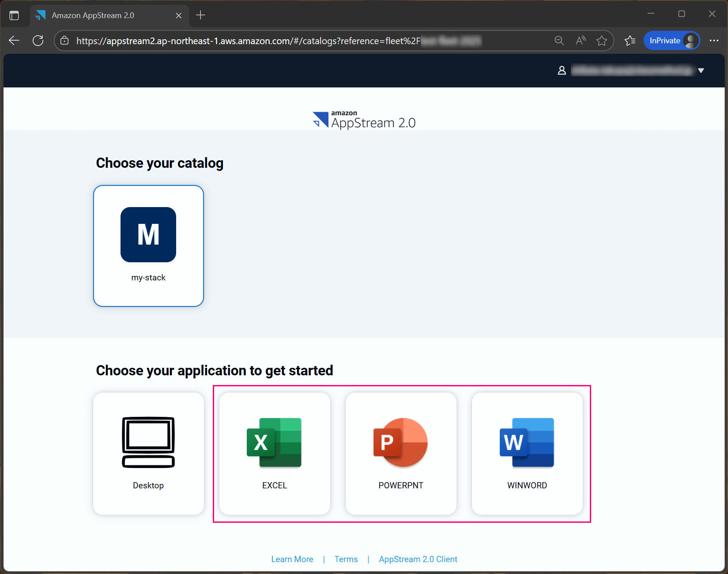Click the zoom search icon in address bar
Screen dimensions: 728x574
[x=559, y=41]
